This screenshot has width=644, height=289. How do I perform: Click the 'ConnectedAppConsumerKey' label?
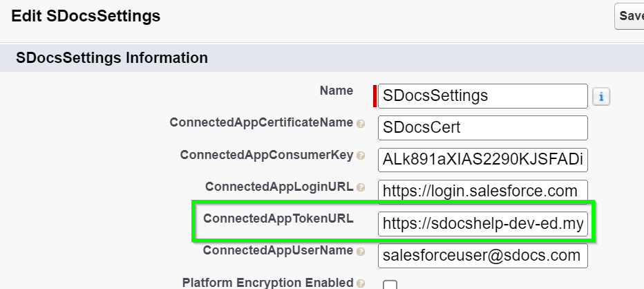267,155
